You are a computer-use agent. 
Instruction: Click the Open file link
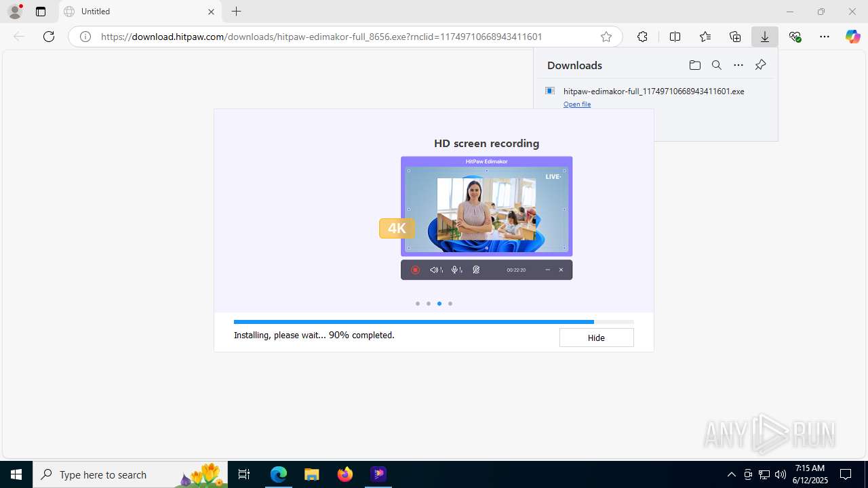point(577,104)
